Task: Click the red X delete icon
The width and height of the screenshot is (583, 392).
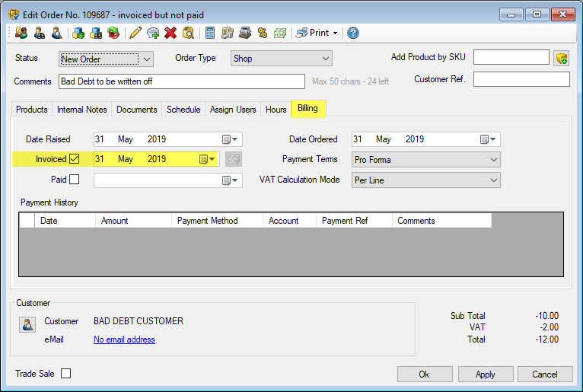Action: (170, 33)
